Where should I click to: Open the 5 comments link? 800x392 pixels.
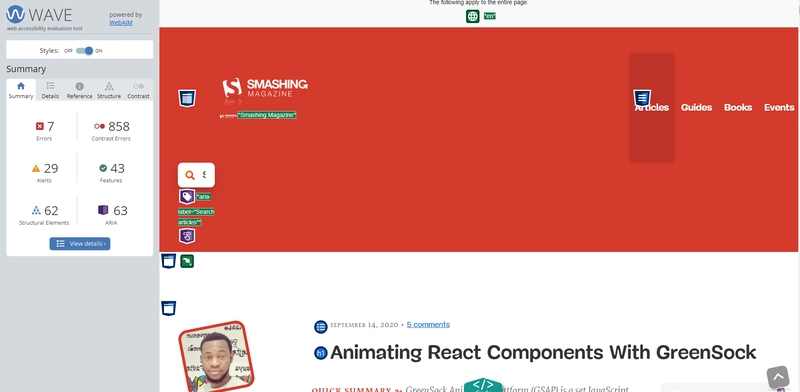[428, 325]
